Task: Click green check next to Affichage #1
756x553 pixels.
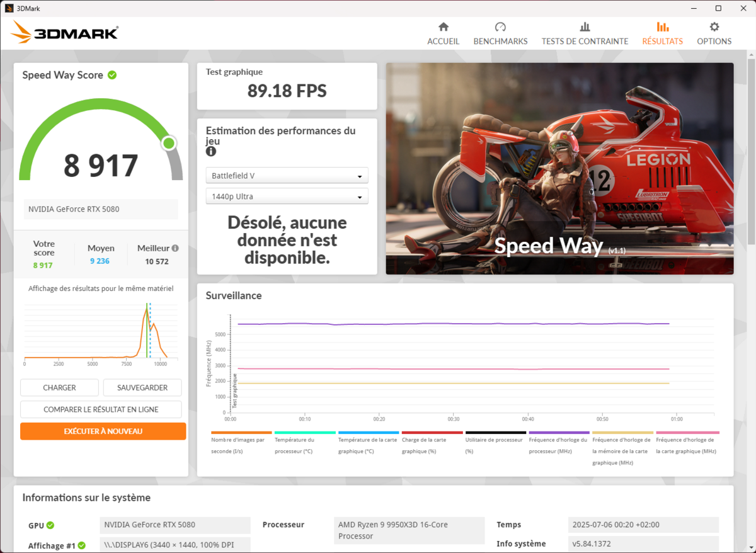Action: [x=82, y=545]
